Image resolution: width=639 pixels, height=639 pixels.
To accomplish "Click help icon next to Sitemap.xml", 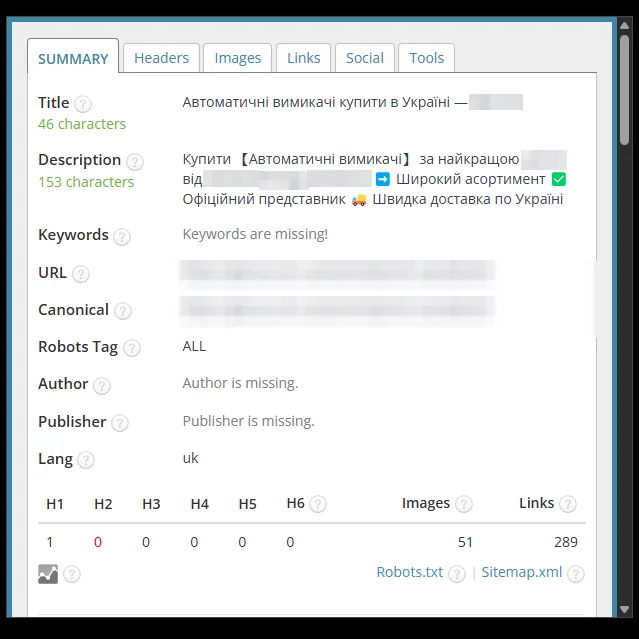I will [x=576, y=574].
